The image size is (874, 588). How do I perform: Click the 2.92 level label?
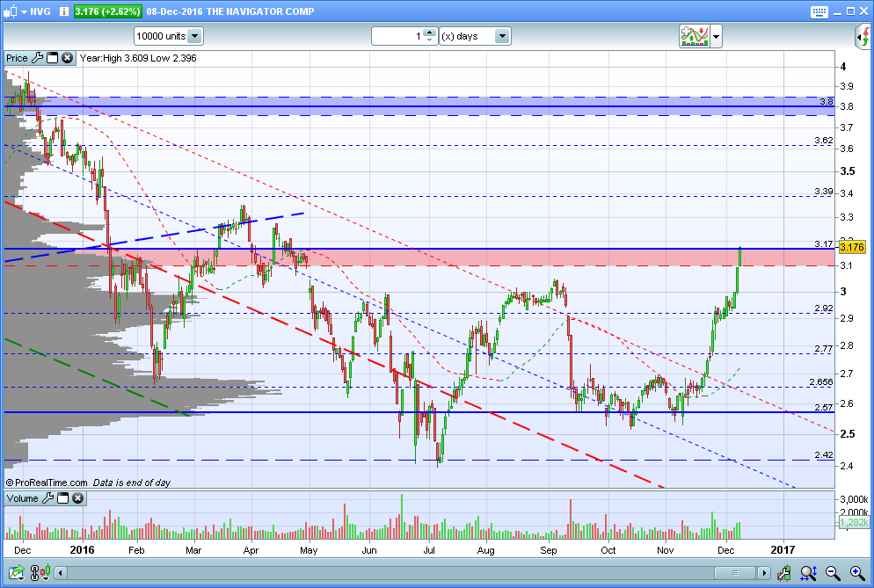click(x=823, y=309)
